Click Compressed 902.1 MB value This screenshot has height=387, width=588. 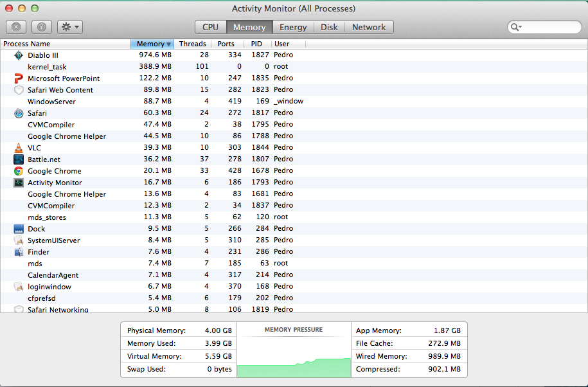pos(445,369)
